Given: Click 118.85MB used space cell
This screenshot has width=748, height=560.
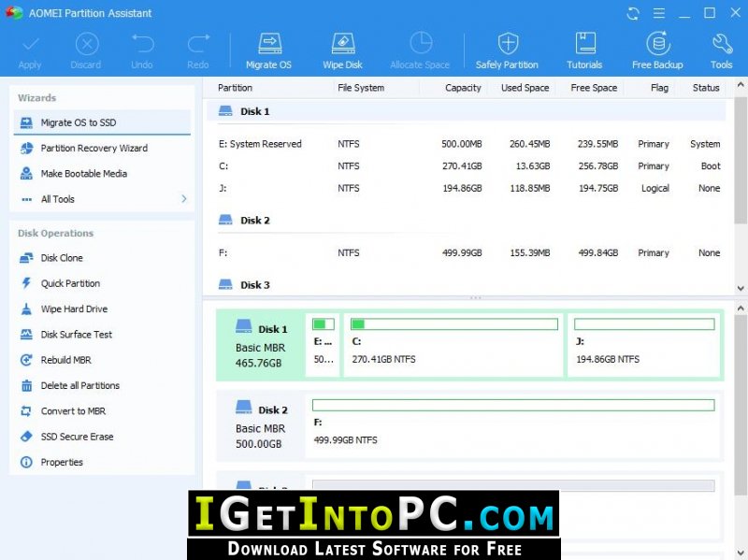Looking at the screenshot, I should click(x=529, y=189).
